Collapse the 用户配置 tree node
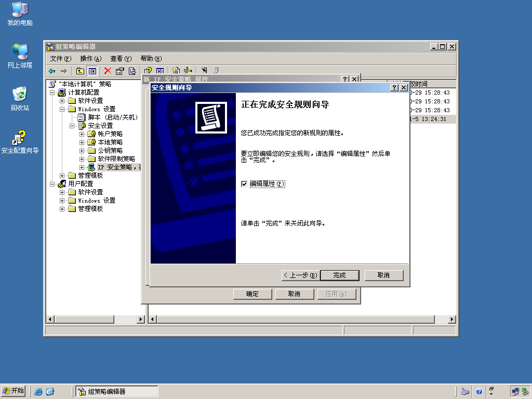Viewport: 532px width, 399px height. [x=52, y=184]
